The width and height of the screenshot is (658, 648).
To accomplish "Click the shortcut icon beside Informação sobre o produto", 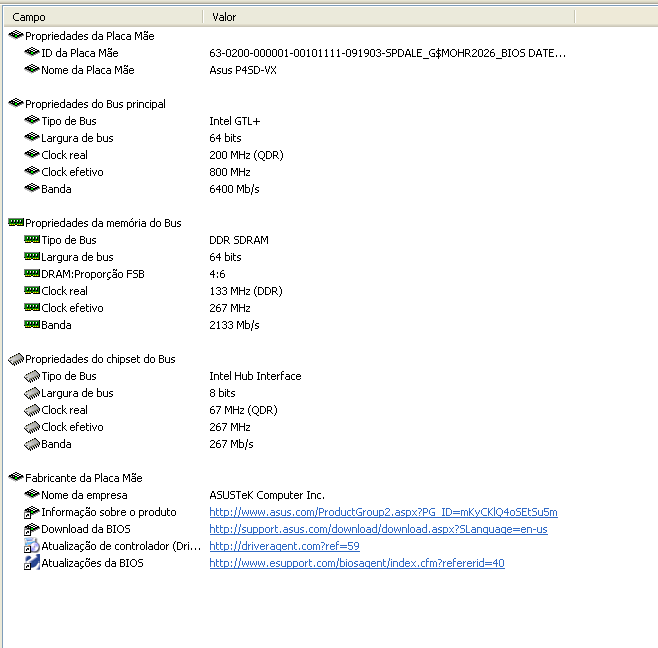I will [x=32, y=512].
